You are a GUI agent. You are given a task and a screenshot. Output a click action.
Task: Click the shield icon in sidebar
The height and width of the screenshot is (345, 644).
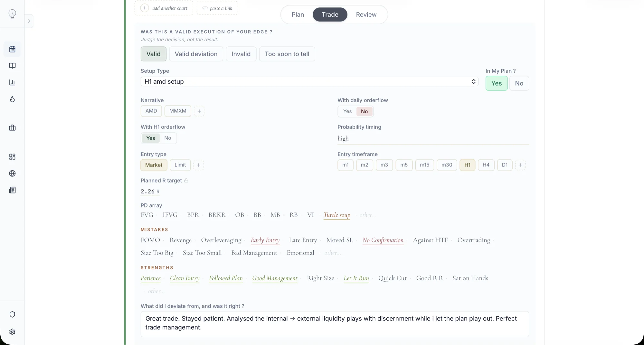[12, 314]
